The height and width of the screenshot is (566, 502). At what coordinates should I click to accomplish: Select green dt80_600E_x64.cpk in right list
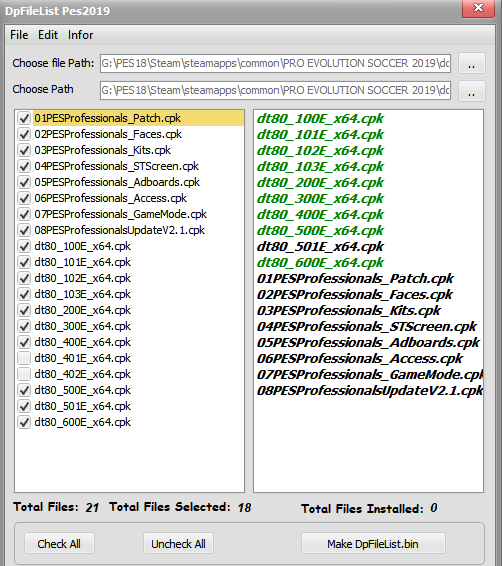[320, 263]
